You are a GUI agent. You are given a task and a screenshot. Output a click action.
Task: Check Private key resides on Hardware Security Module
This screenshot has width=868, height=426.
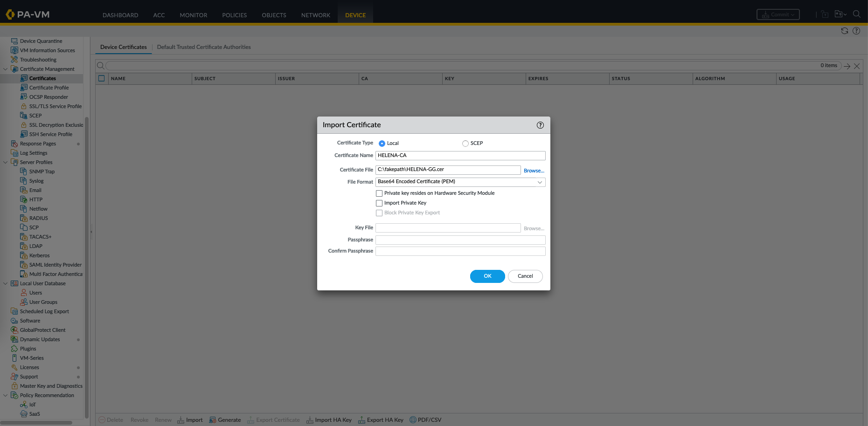pos(379,193)
